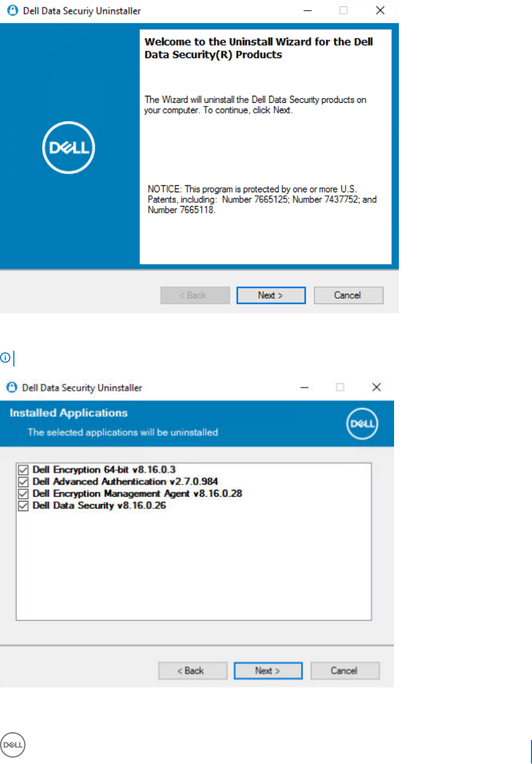Click the 'Installed Applications' heading
Screen dimensions: 532x764
click(69, 413)
